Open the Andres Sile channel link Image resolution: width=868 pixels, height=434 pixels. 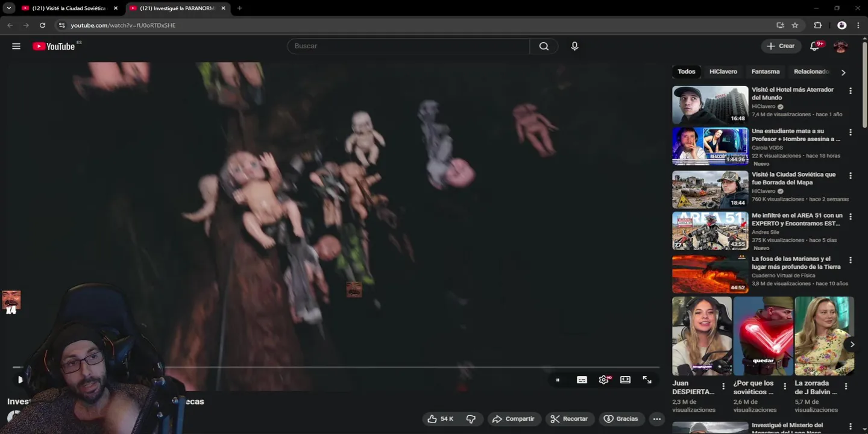coord(766,232)
